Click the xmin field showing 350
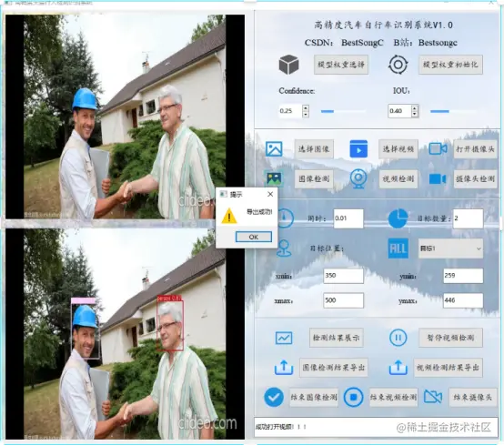 click(343, 275)
